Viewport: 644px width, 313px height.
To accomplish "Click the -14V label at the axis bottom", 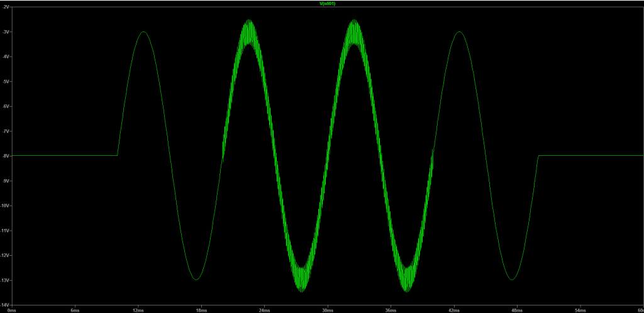I will coord(5,304).
